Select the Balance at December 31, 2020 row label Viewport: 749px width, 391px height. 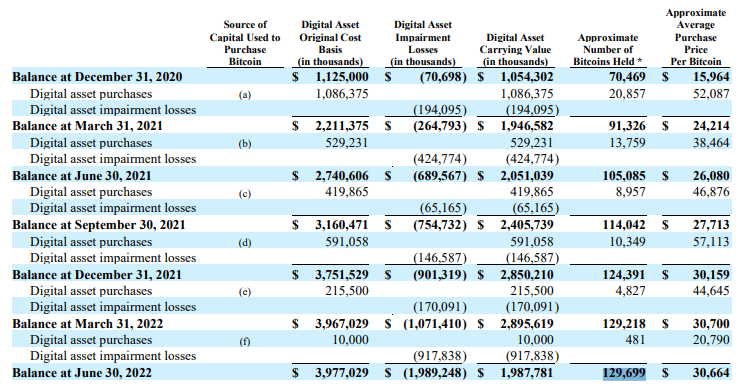click(97, 77)
